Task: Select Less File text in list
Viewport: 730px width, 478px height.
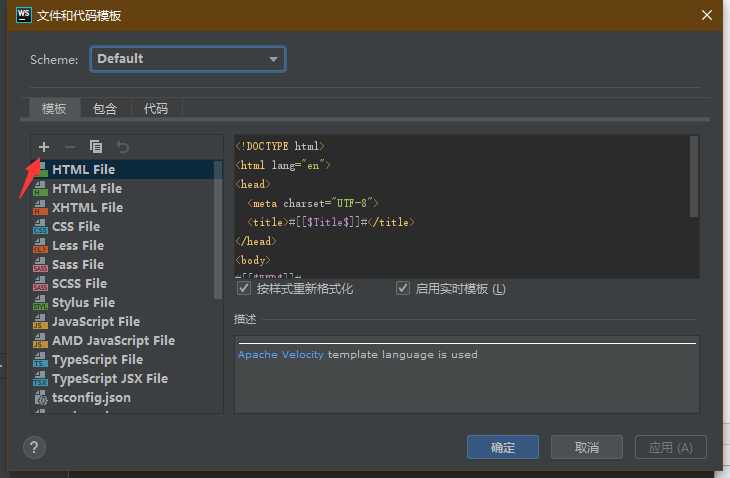Action: click(78, 246)
